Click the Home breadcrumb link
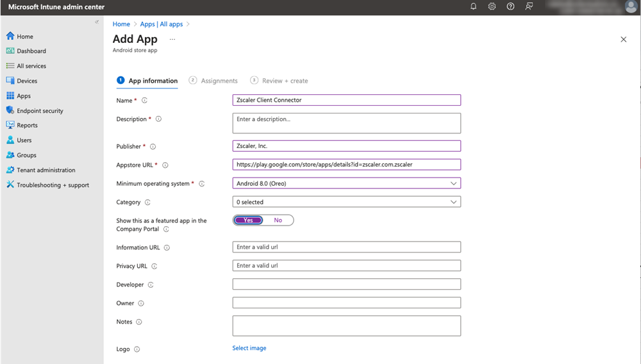 pyautogui.click(x=121, y=24)
